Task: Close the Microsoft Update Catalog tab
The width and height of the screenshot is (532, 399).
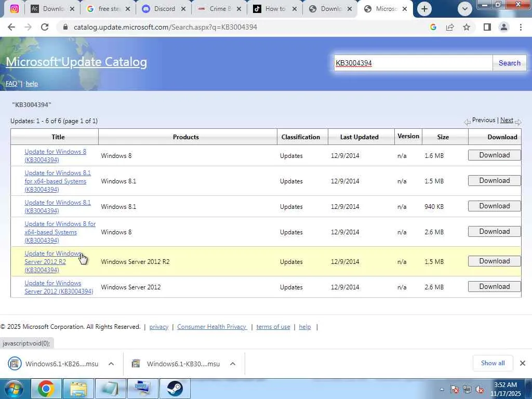Action: click(404, 9)
